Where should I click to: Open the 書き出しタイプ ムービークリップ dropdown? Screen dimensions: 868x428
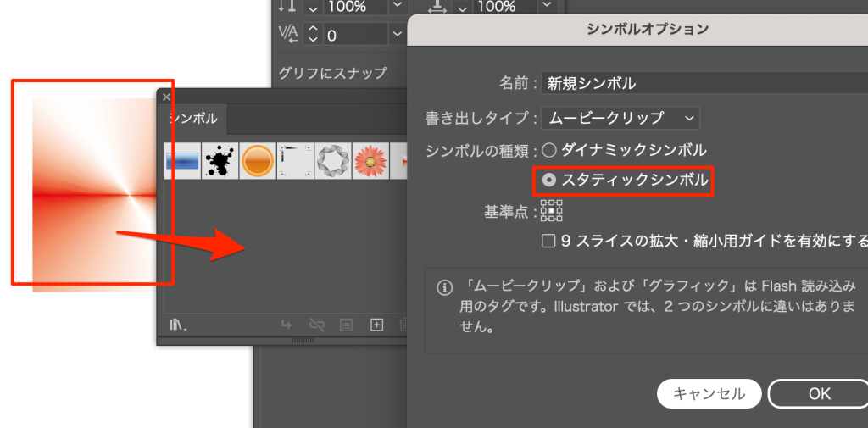coord(620,118)
